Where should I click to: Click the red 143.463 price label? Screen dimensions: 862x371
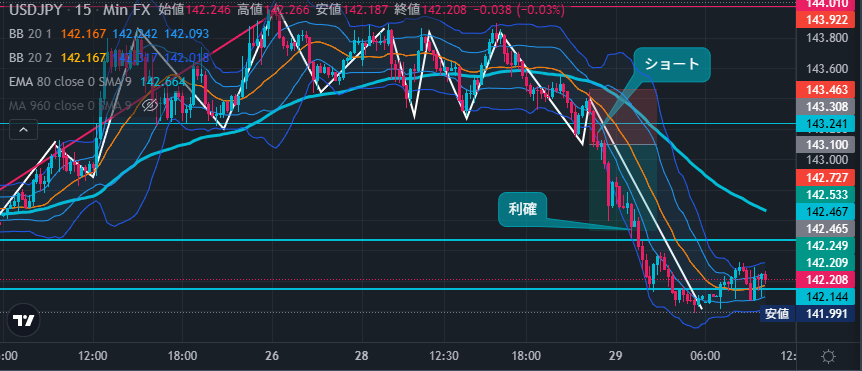827,89
